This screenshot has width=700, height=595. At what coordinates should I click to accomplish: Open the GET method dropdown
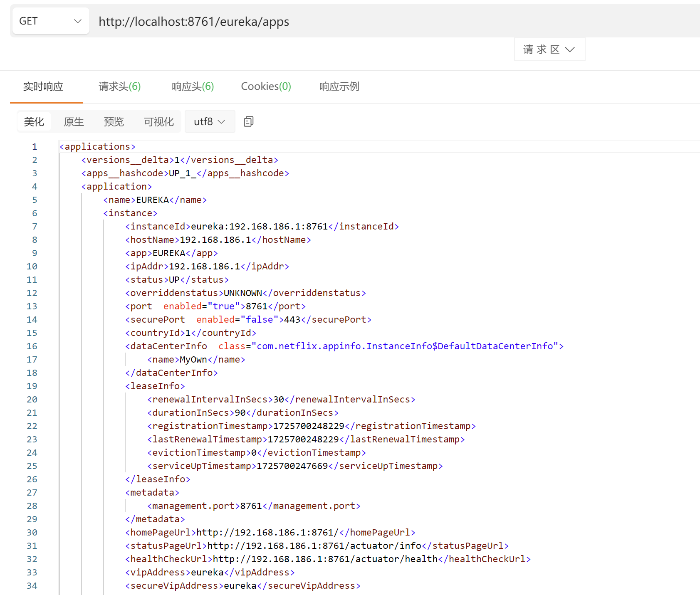pyautogui.click(x=50, y=21)
